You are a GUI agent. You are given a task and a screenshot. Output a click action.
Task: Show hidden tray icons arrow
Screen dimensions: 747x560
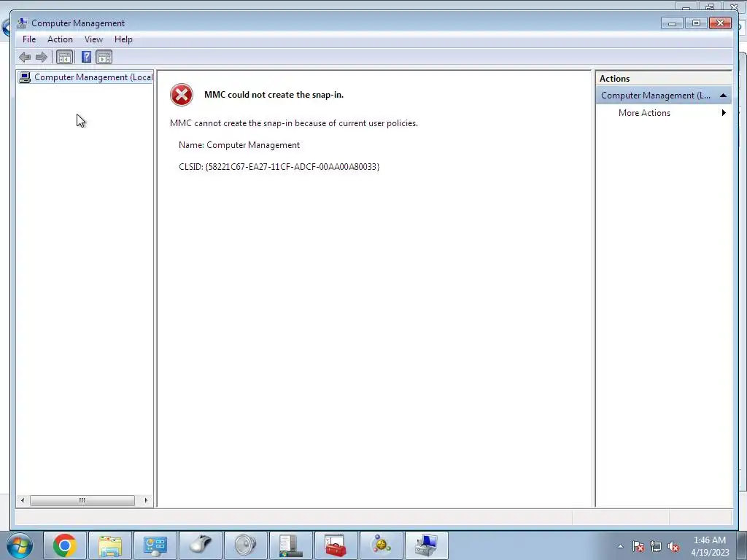click(620, 547)
